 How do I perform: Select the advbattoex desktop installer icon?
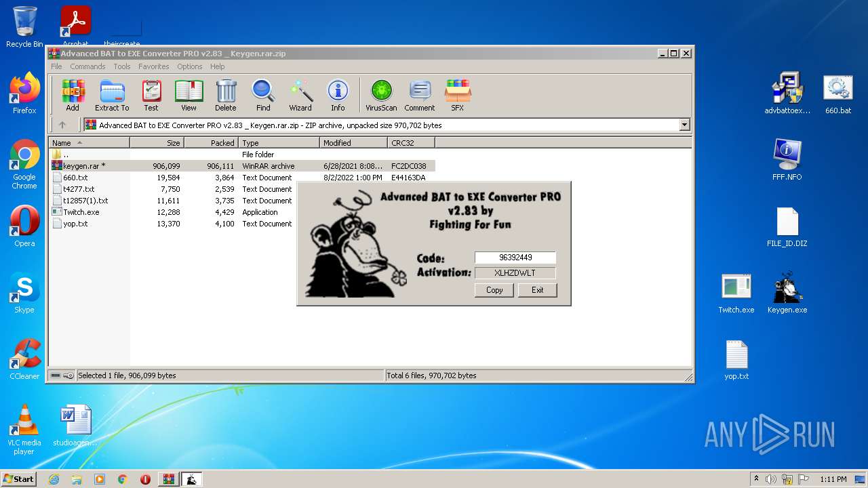point(787,94)
